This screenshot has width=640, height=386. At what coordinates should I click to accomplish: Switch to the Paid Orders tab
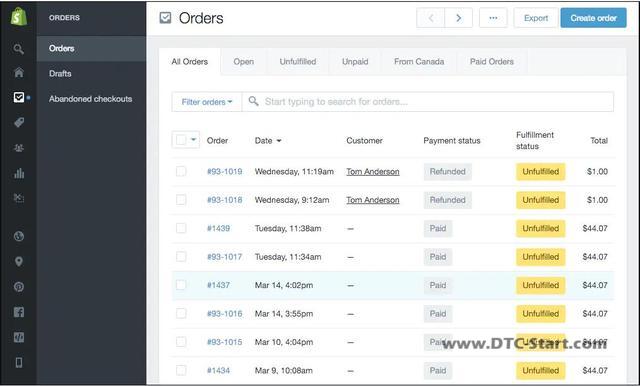point(492,62)
